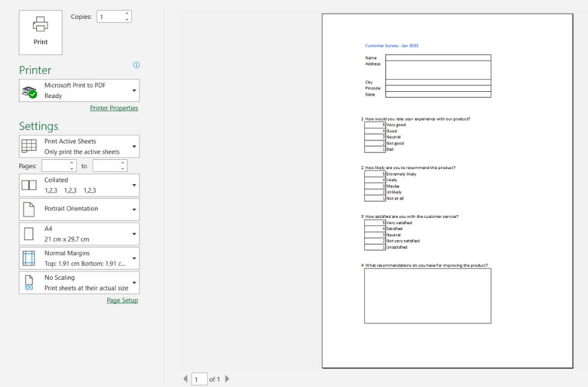
Task: Open the Page Setup link
Action: 122,301
